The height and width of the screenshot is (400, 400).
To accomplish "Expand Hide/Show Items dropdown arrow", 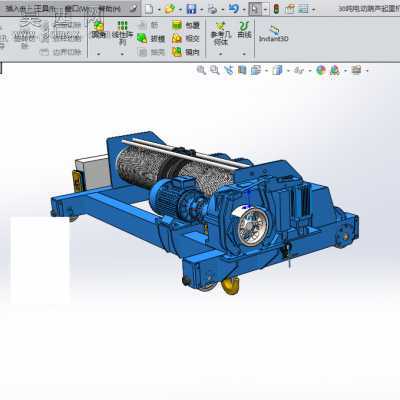I will coord(310,70).
